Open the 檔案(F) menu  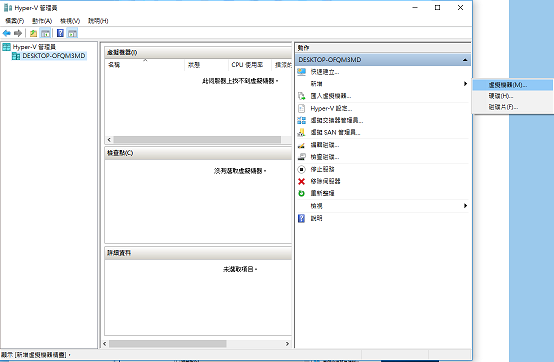pyautogui.click(x=14, y=21)
